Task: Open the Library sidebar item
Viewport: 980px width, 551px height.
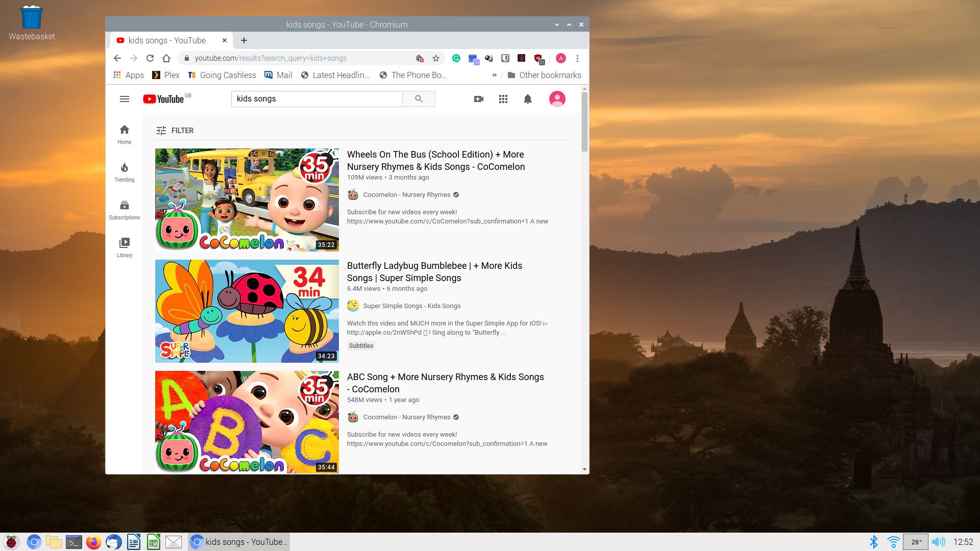Action: pyautogui.click(x=124, y=247)
